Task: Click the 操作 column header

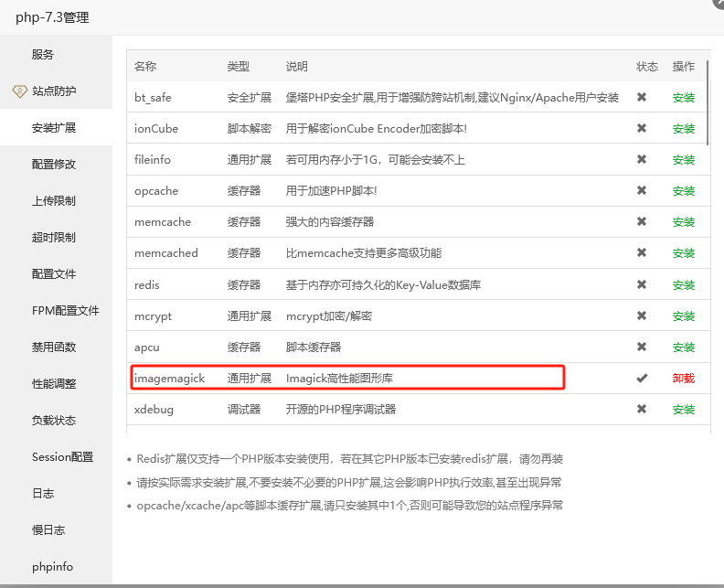Action: [684, 67]
